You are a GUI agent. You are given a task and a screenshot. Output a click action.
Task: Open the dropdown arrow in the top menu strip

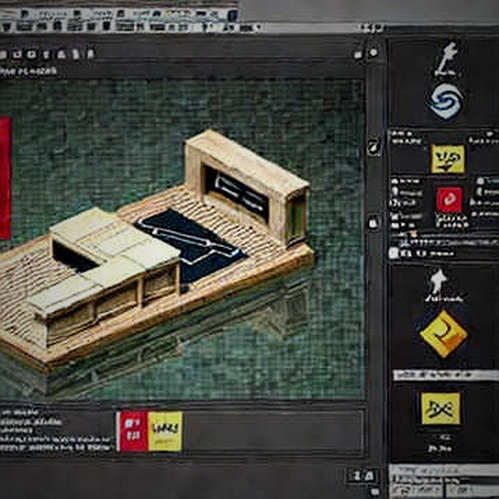click(258, 28)
